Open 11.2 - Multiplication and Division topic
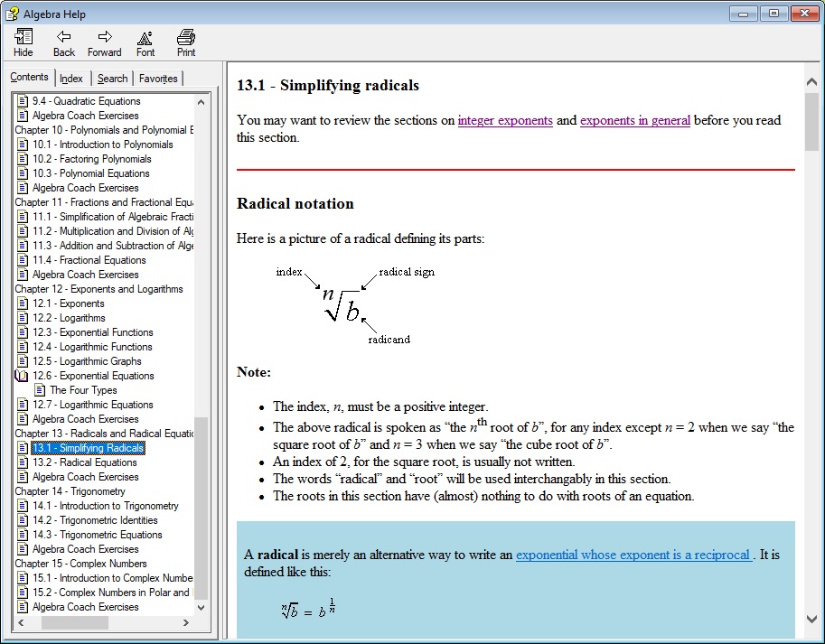The height and width of the screenshot is (644, 825). 113,231
